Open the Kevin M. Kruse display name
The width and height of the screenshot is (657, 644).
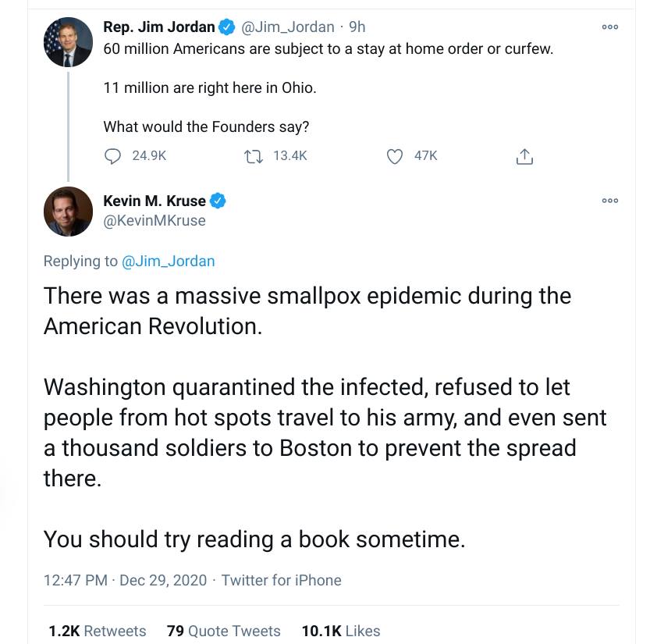tap(154, 201)
